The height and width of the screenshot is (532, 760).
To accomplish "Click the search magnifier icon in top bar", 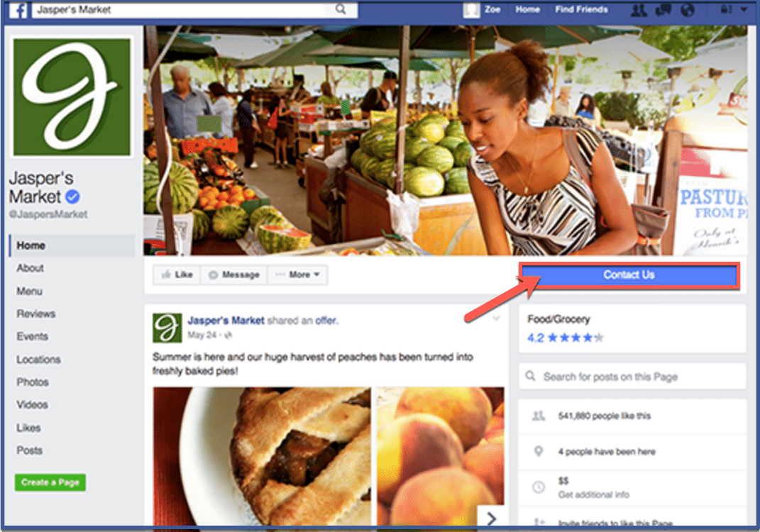I will tap(341, 9).
